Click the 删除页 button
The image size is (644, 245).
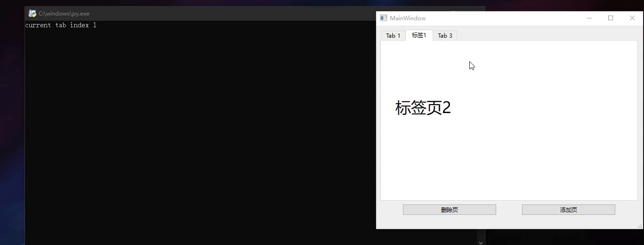pos(450,210)
